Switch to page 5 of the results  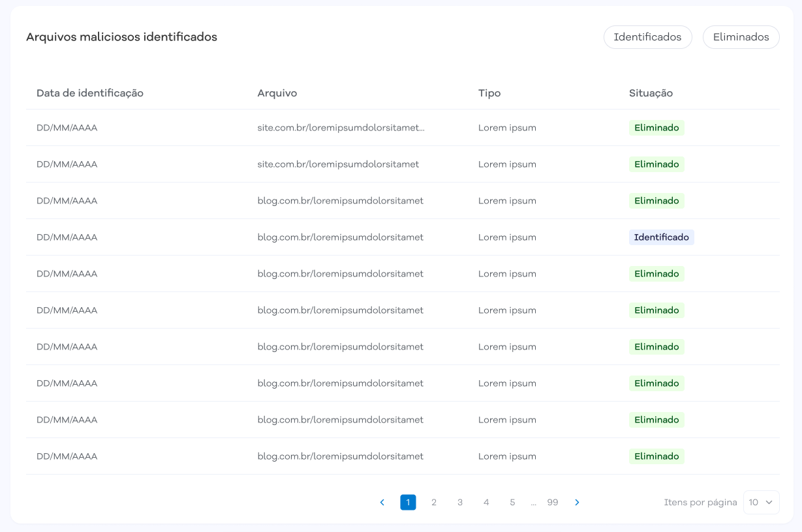click(x=512, y=502)
